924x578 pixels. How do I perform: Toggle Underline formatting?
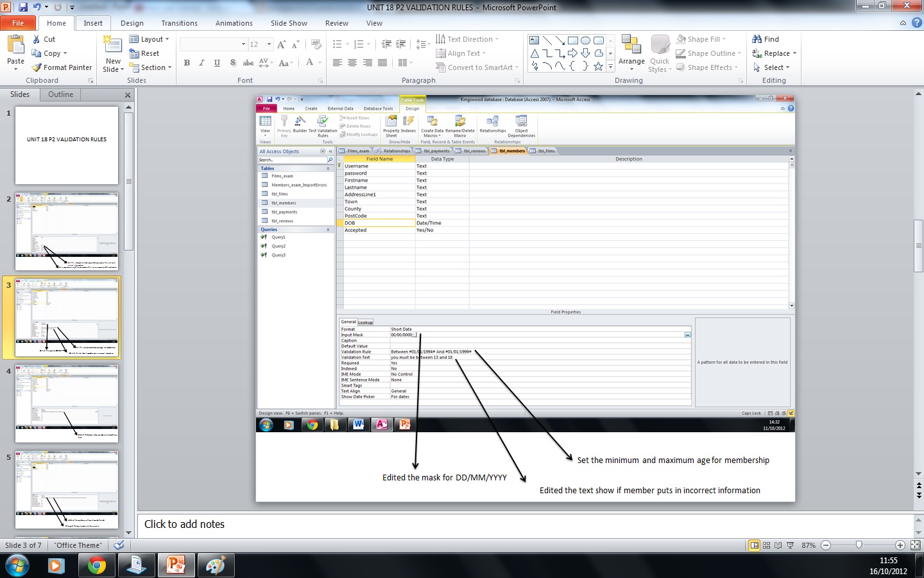[x=217, y=63]
